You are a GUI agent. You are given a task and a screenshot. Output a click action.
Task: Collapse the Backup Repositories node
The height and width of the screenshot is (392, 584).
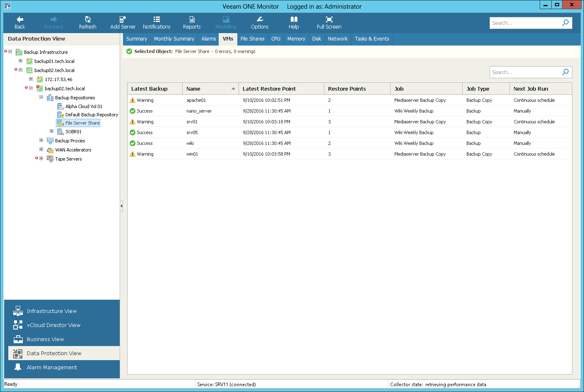pos(41,97)
